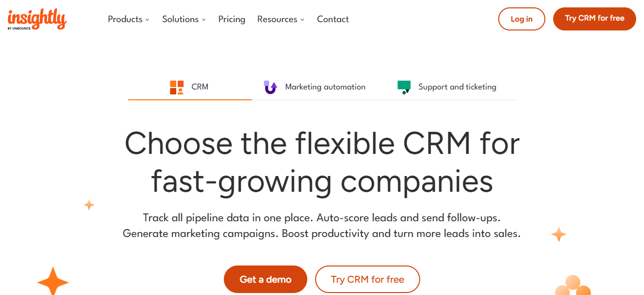
Task: Open the Contact page
Action: pos(333,19)
